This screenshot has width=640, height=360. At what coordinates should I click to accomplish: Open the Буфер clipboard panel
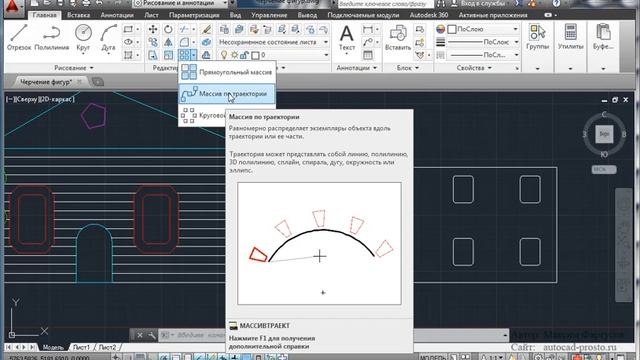603,38
